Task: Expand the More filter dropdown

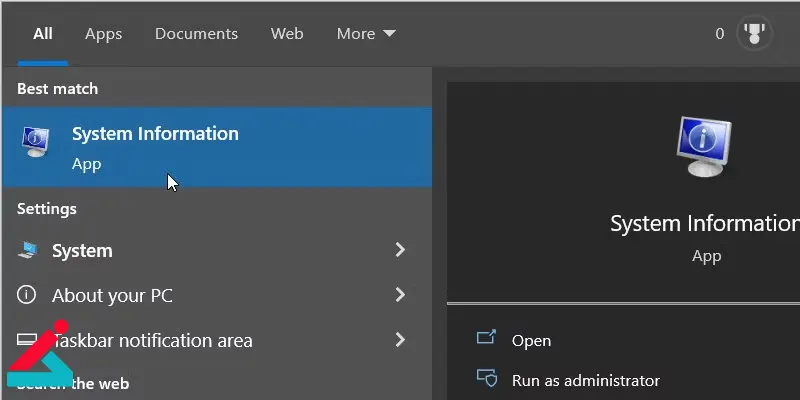Action: 366,34
